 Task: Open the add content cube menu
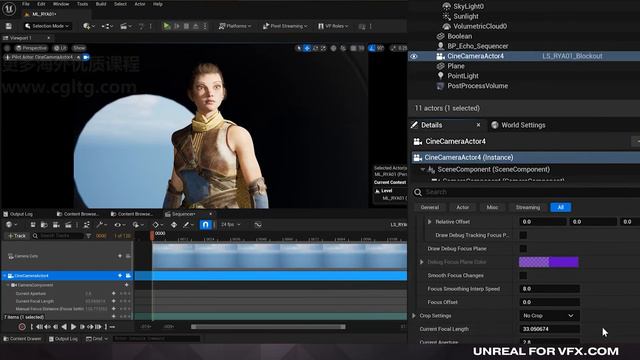coord(88,26)
